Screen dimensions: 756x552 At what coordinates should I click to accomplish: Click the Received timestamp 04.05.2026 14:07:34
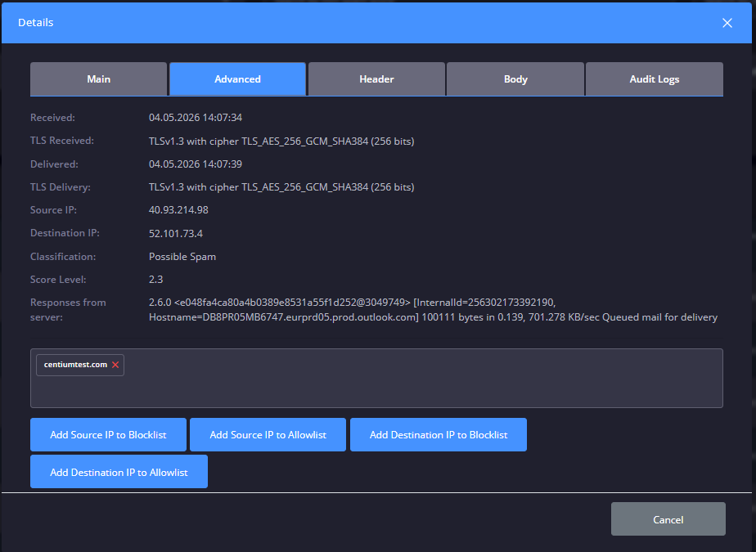click(196, 118)
